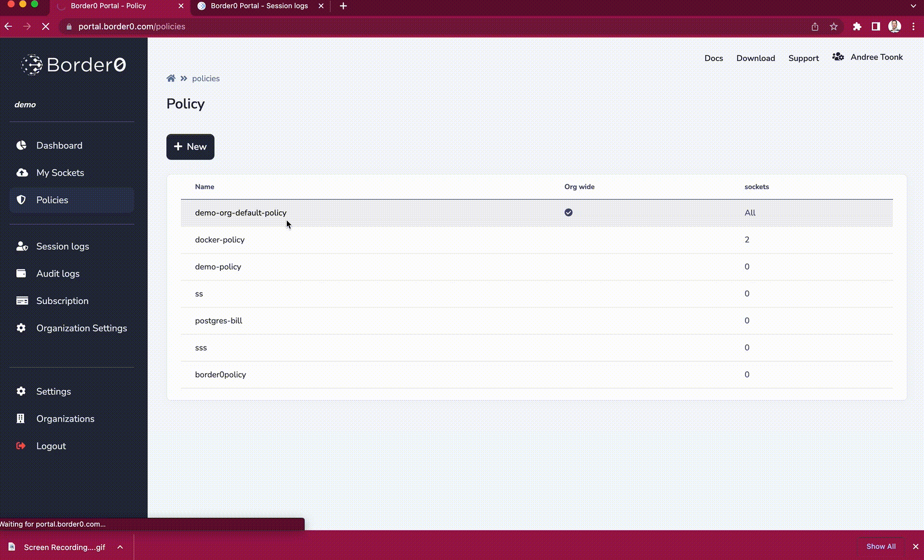The image size is (924, 560).
Task: Click the Org wide checkmark for demo-org-default-policy
Action: coord(568,213)
